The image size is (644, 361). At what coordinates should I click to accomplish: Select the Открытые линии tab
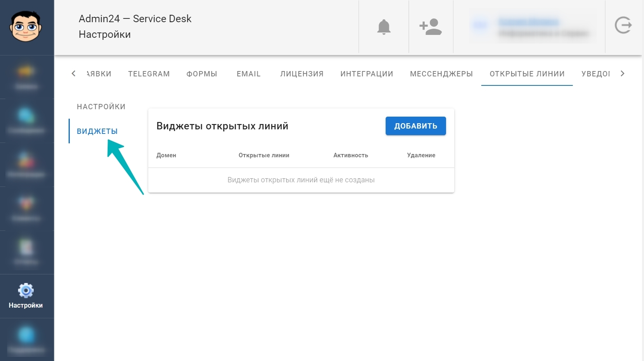pyautogui.click(x=527, y=74)
